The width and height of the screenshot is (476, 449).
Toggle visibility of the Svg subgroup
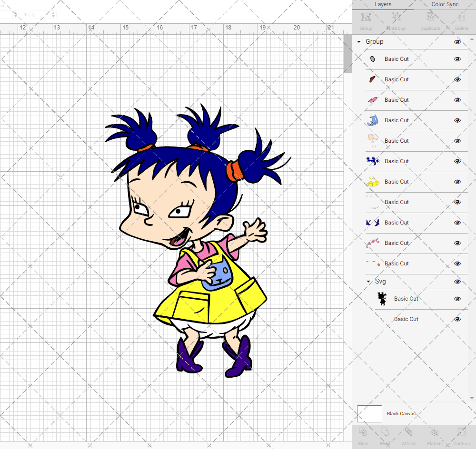click(457, 282)
